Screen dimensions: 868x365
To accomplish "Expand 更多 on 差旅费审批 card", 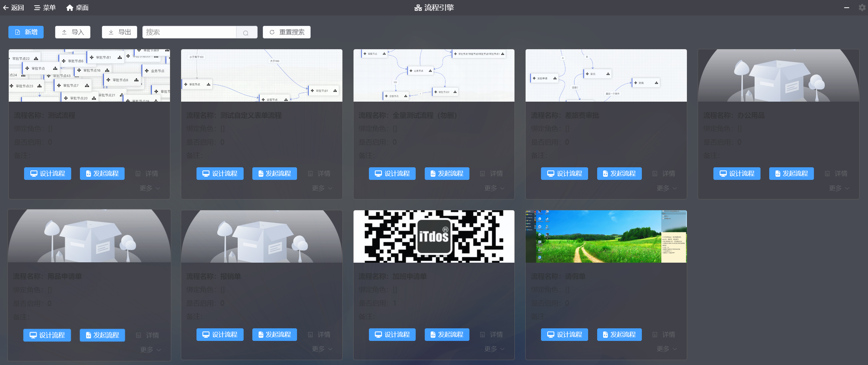I will coord(667,188).
